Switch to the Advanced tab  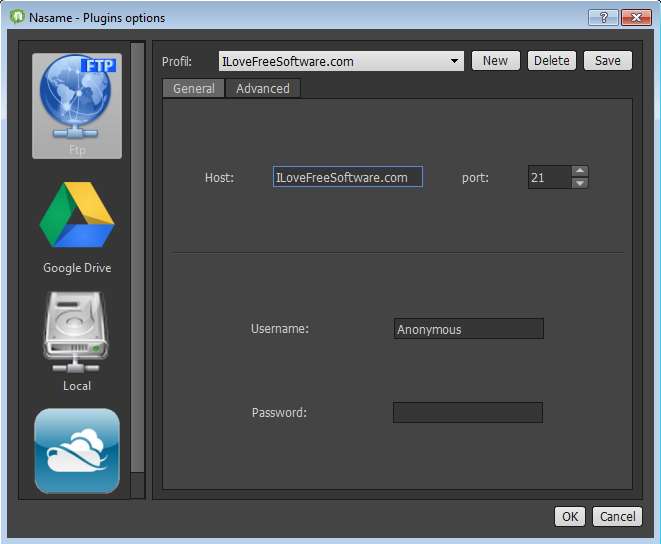[x=263, y=89]
